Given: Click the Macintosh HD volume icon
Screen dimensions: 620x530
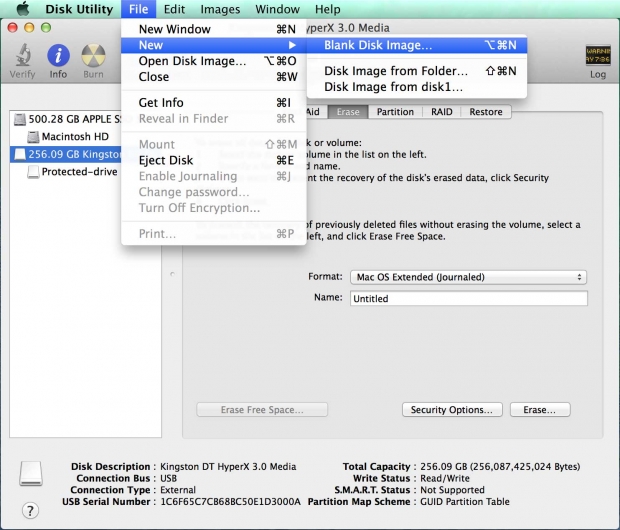Looking at the screenshot, I should [x=33, y=137].
